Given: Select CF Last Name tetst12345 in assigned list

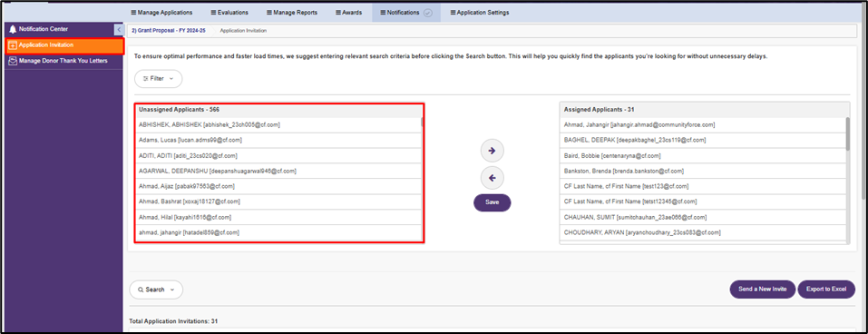Looking at the screenshot, I should tap(703, 201).
